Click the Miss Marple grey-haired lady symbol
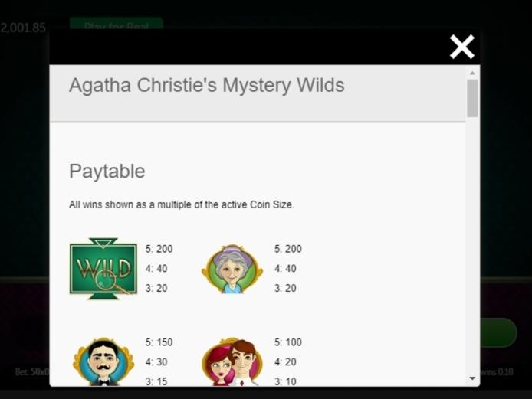532x399 pixels. pyautogui.click(x=232, y=269)
